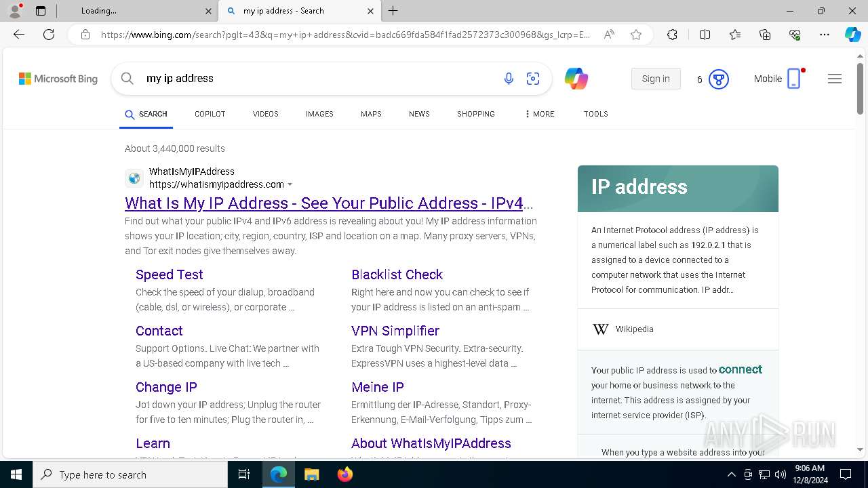Click the taskbar search box

click(130, 474)
